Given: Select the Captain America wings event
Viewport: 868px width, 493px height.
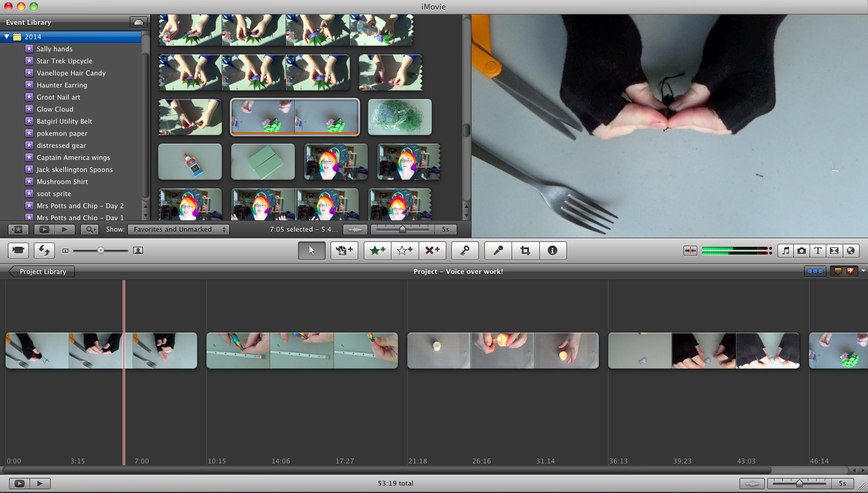Looking at the screenshot, I should 74,157.
